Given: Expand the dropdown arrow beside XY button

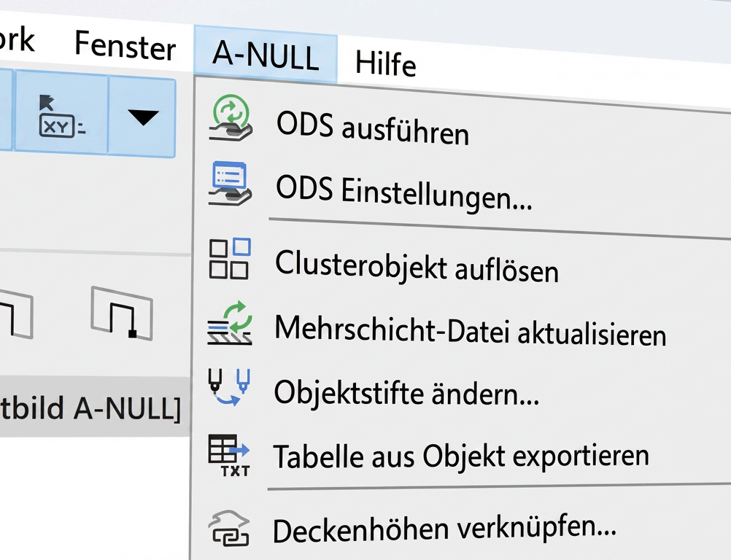Looking at the screenshot, I should click(142, 117).
